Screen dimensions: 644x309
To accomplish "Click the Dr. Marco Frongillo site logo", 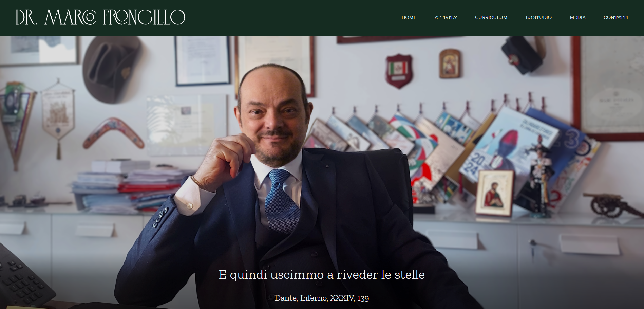I will coord(100,17).
